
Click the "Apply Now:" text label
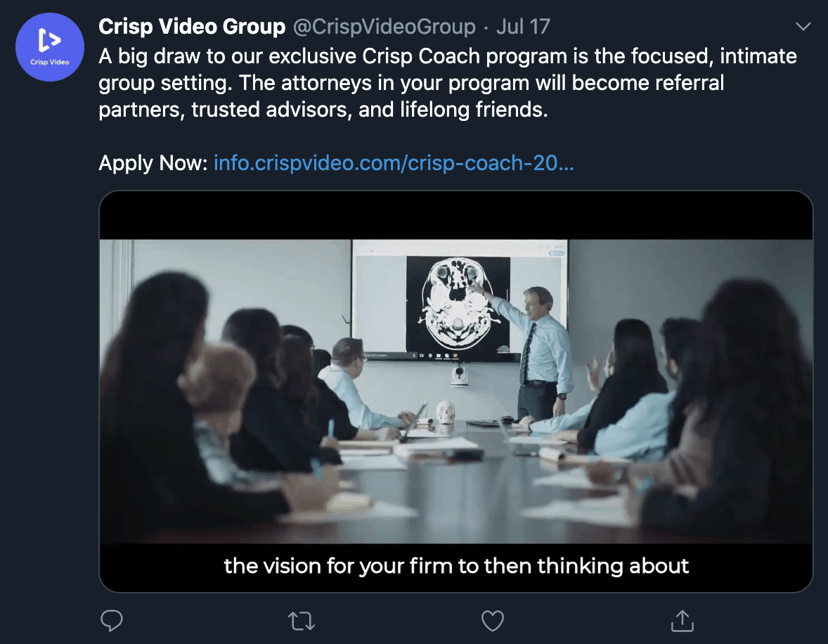tap(153, 163)
